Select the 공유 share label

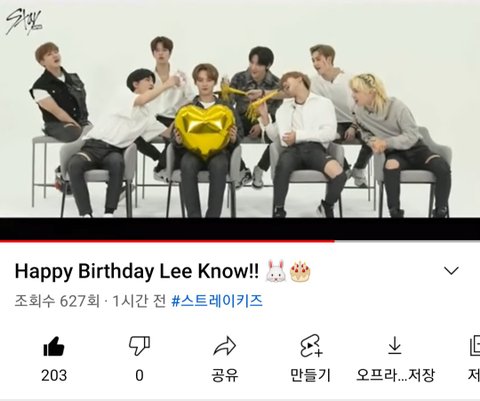(225, 375)
